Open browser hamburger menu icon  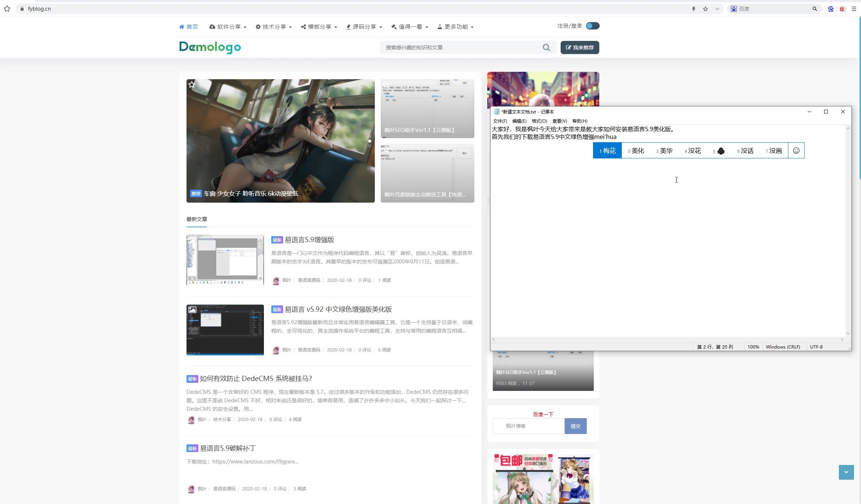point(854,9)
